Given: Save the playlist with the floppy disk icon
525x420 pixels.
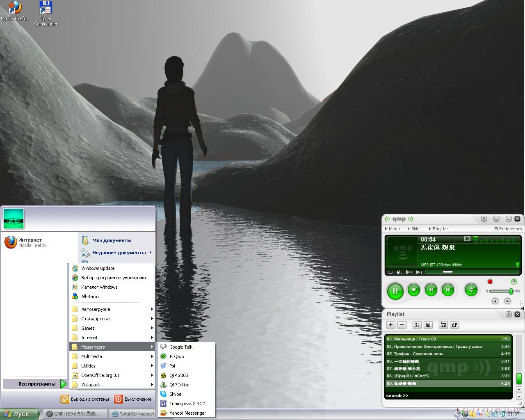Looking at the screenshot, I should click(x=428, y=325).
